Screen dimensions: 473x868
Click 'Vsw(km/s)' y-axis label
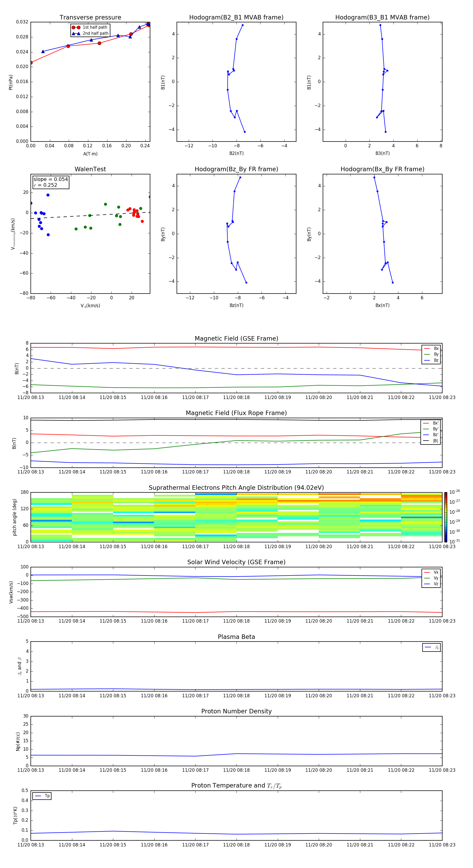tap(11, 592)
